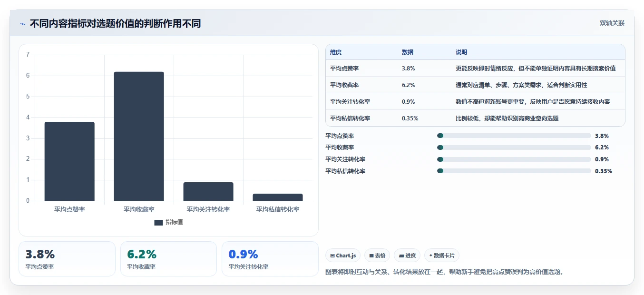This screenshot has height=295, width=644.
Task: Click the 6.2% value in table
Action: coord(409,85)
